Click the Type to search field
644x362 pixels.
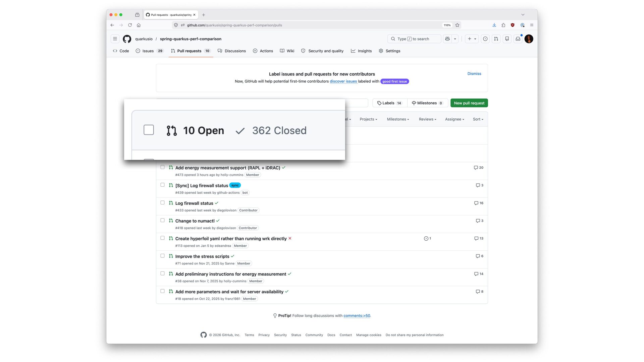click(414, 39)
